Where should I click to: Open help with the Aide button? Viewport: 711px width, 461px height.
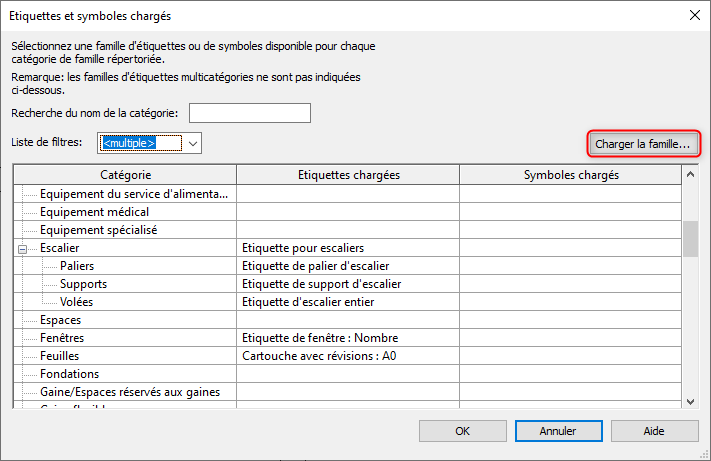pos(653,431)
